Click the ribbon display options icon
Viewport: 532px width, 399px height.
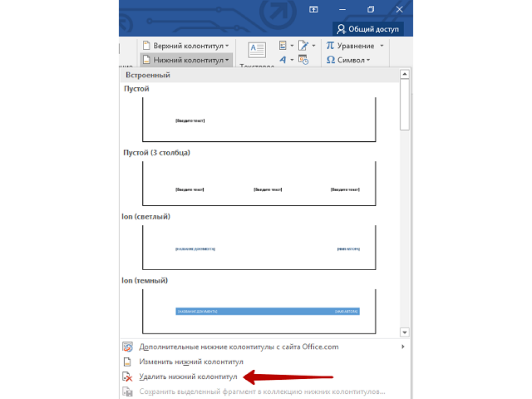tap(313, 9)
